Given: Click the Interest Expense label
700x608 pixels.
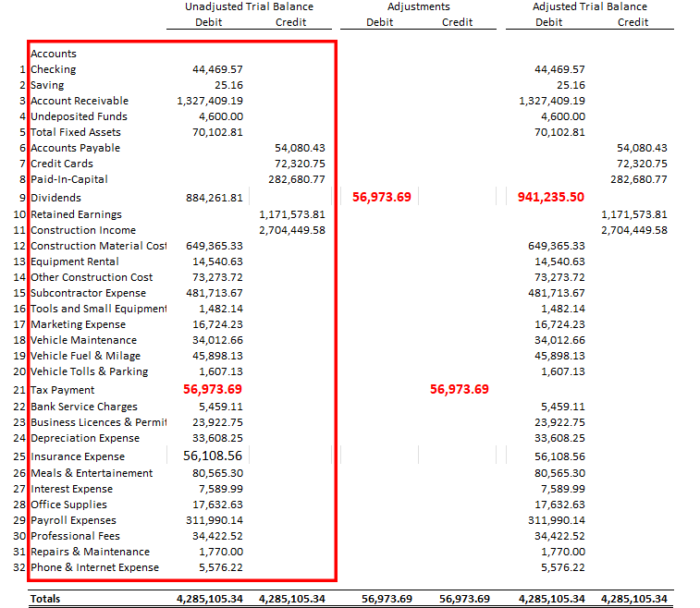Looking at the screenshot, I should [71, 489].
